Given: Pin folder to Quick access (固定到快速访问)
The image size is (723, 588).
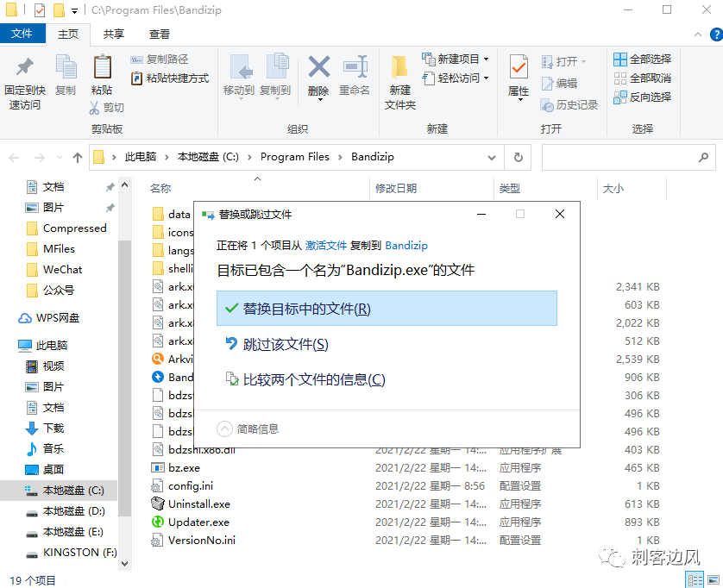Looking at the screenshot, I should (x=25, y=83).
